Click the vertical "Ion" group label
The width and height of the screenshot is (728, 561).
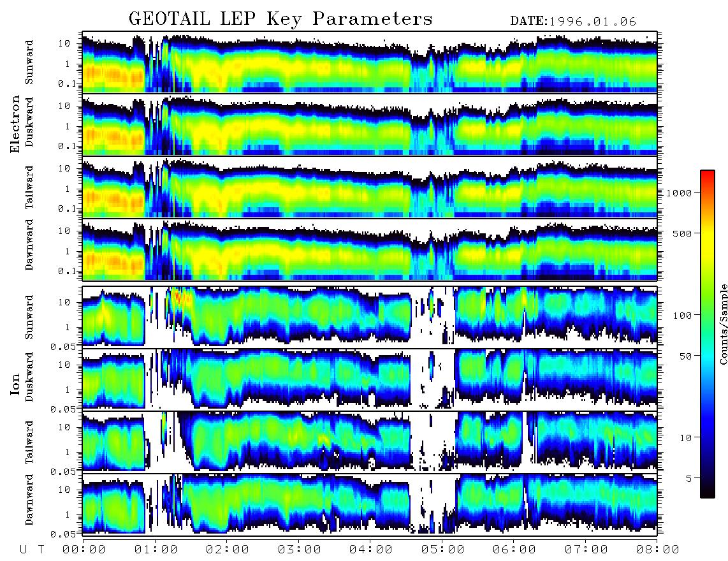[15, 384]
